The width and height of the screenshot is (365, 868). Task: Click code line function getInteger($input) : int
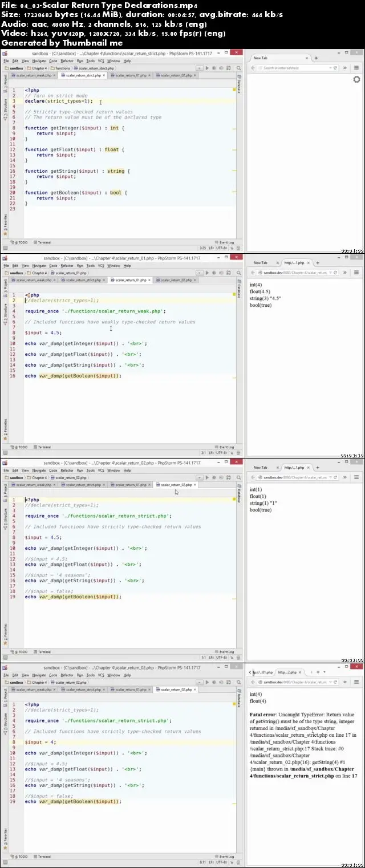coord(75,128)
